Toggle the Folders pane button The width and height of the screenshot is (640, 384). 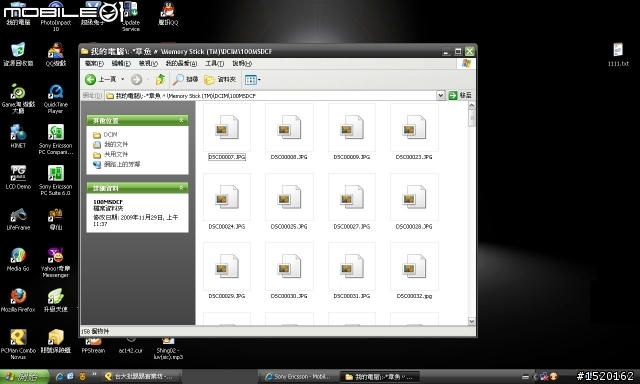click(220, 79)
